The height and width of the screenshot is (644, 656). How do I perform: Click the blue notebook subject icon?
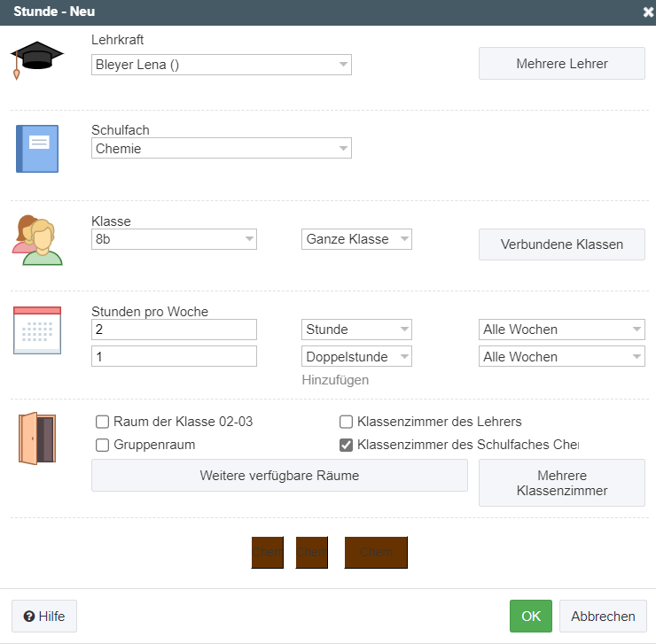point(37,149)
